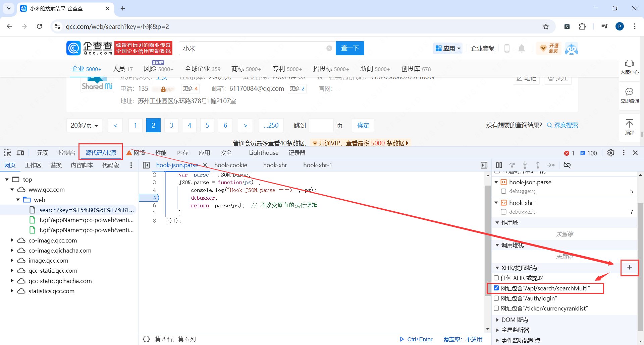Image resolution: width=644 pixels, height=345 pixels.
Task: Select the 工作区 workspace tab
Action: pos(33,165)
